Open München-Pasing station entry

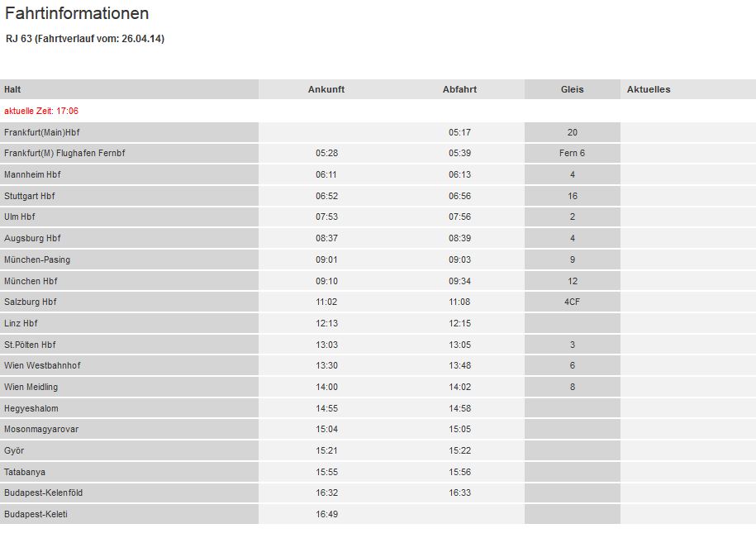tap(37, 259)
